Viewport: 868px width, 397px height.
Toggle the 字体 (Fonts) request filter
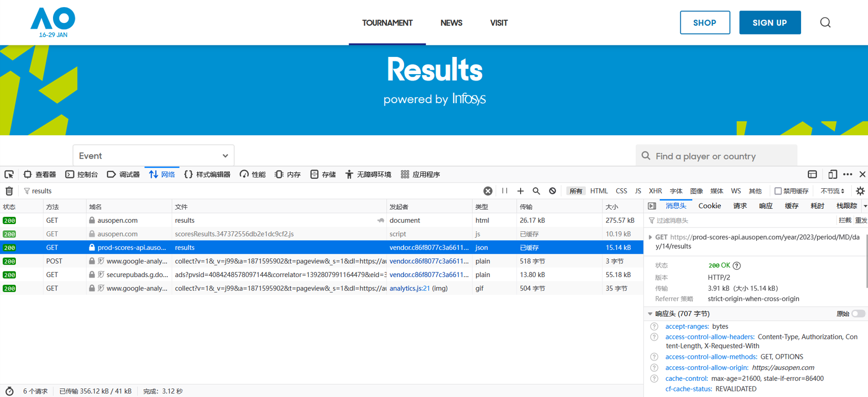(676, 191)
